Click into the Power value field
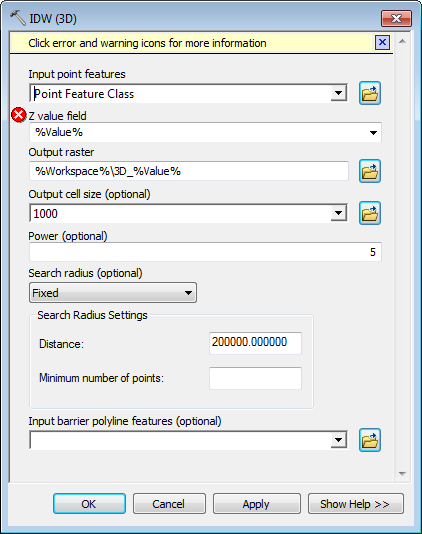 (205, 252)
